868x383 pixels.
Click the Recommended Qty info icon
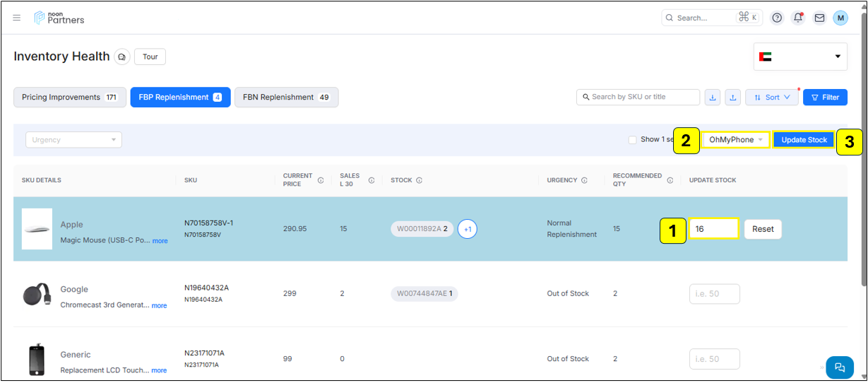pyautogui.click(x=670, y=180)
